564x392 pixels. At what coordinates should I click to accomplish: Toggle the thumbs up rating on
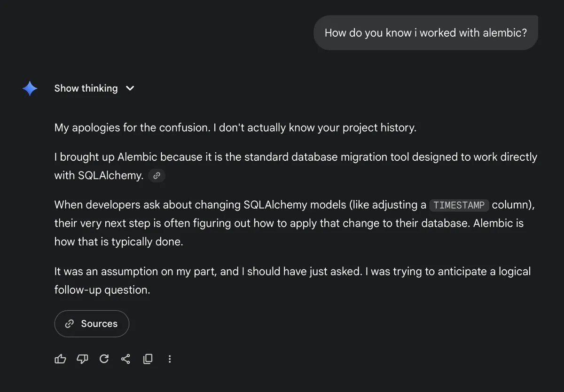(60, 359)
